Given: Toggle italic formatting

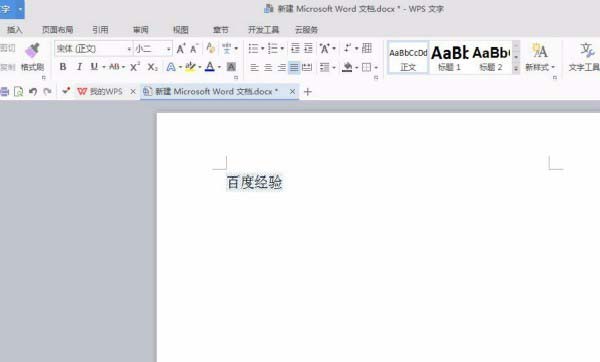Looking at the screenshot, I should [79, 67].
